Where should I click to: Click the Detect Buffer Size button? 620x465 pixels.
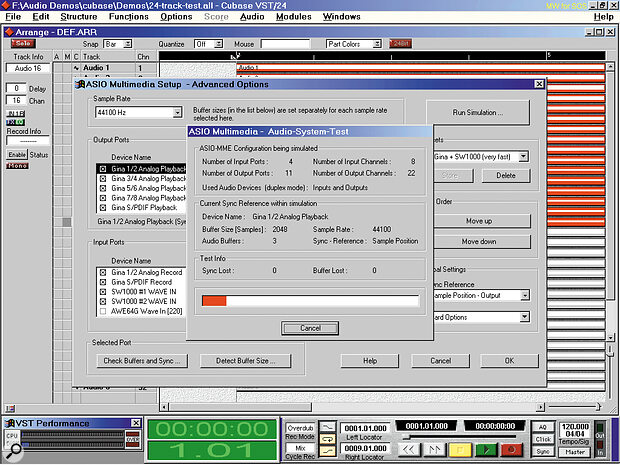click(x=245, y=361)
